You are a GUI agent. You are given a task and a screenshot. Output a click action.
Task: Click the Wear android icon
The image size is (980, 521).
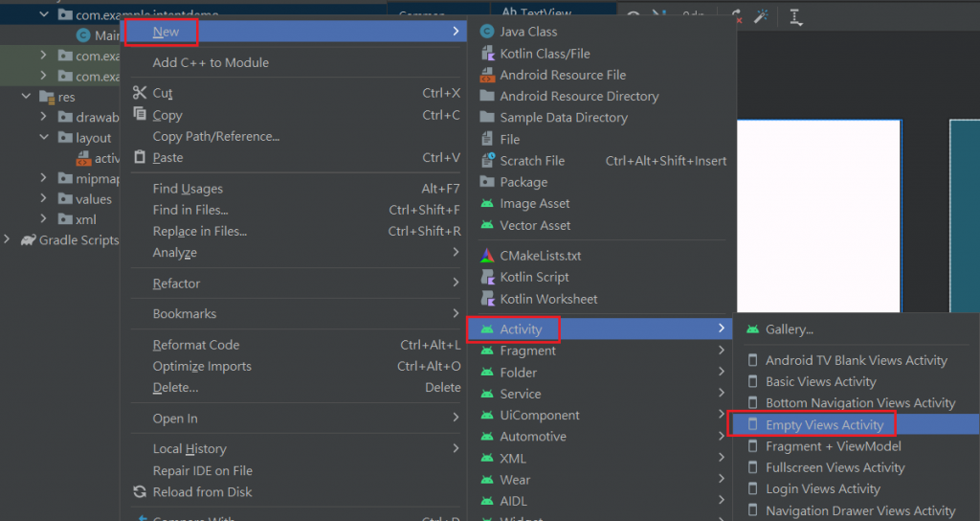pos(487,479)
